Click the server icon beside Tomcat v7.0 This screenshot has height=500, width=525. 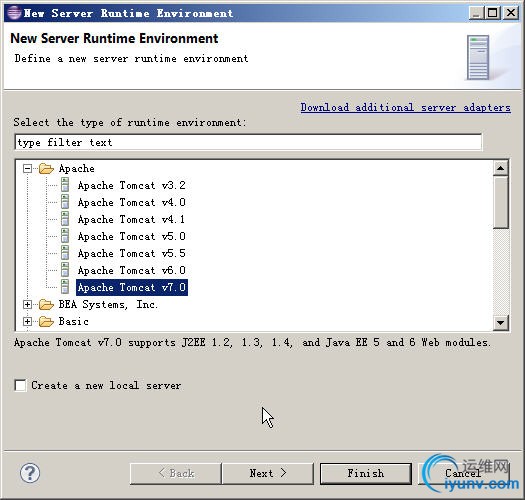[65, 287]
